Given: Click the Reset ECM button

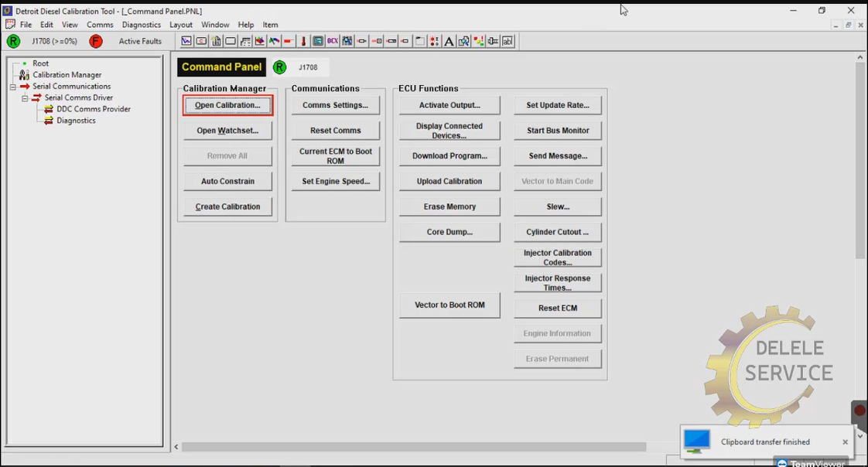Looking at the screenshot, I should click(x=558, y=308).
